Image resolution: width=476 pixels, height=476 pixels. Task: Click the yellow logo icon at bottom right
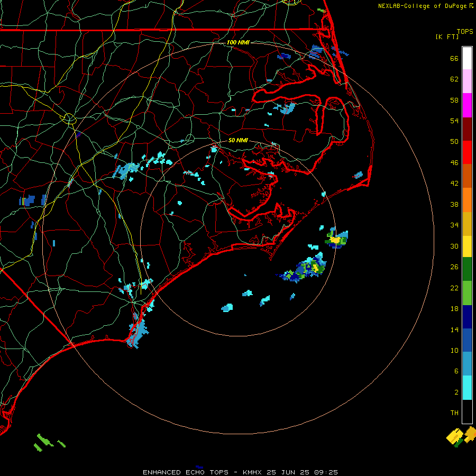tap(454, 437)
